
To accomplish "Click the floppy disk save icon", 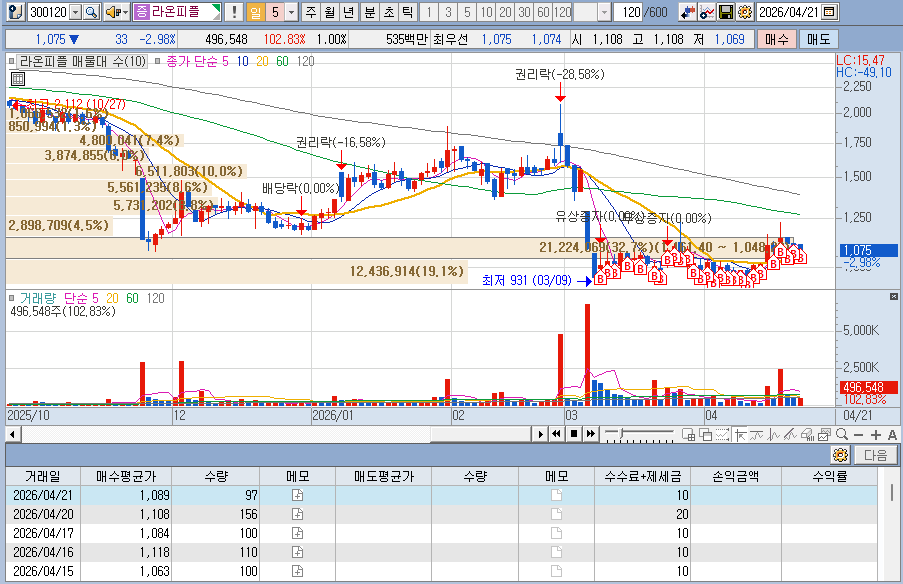I will (726, 12).
